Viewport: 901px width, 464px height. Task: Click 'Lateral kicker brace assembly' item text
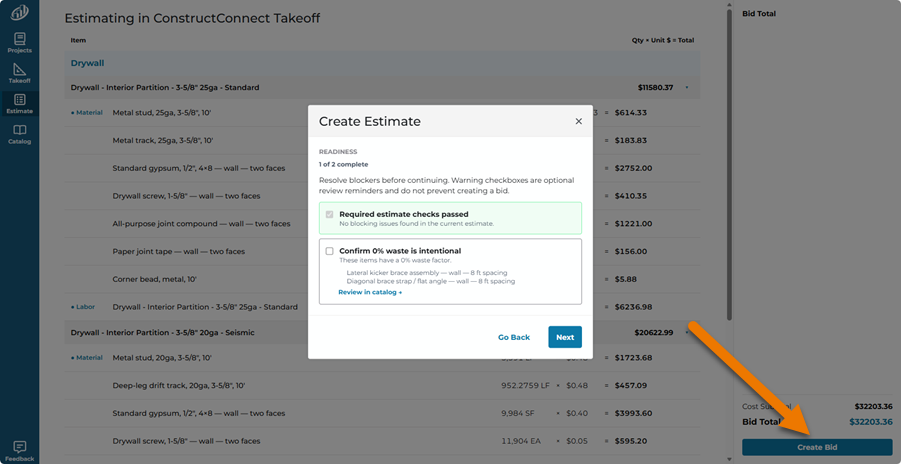pos(426,273)
